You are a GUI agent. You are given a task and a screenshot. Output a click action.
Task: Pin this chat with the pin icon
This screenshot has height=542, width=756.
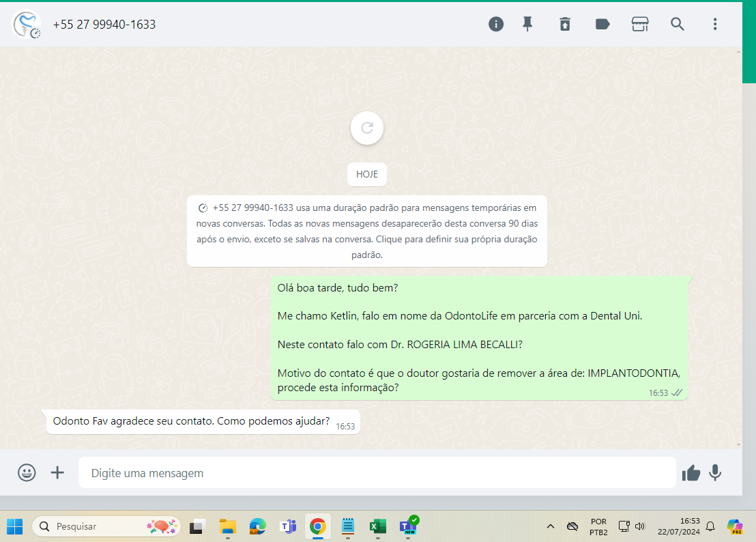point(527,24)
